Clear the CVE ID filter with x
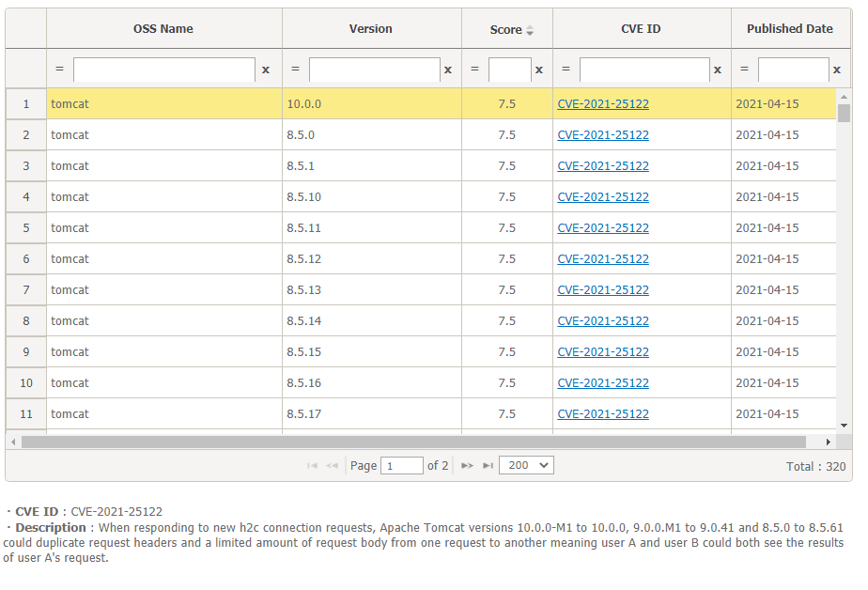868x590 pixels. 718,70
